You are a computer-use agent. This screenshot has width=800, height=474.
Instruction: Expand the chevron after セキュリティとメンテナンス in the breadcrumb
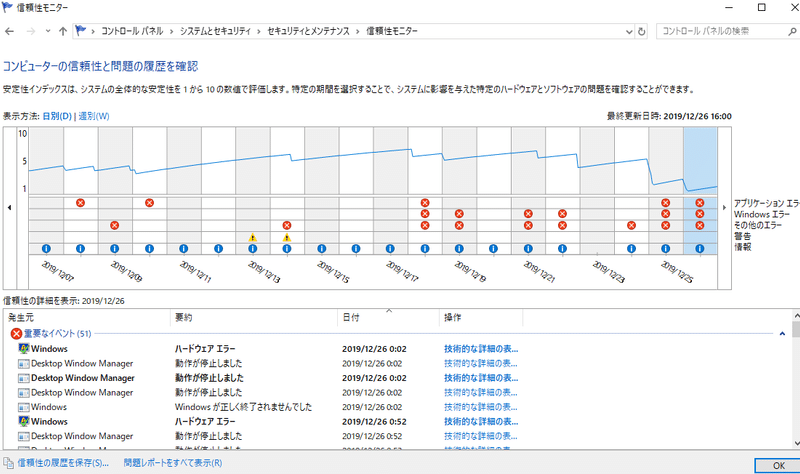tap(358, 31)
